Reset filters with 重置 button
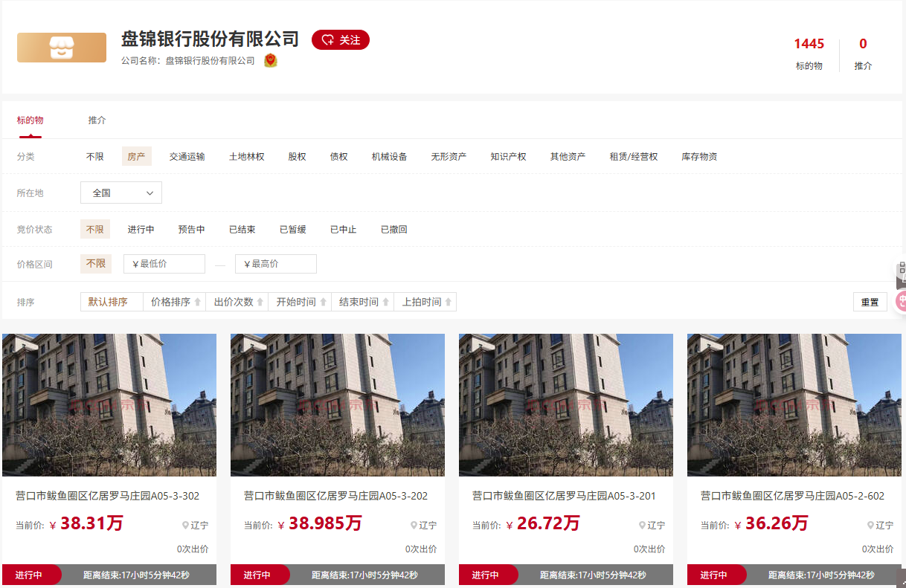 point(870,303)
